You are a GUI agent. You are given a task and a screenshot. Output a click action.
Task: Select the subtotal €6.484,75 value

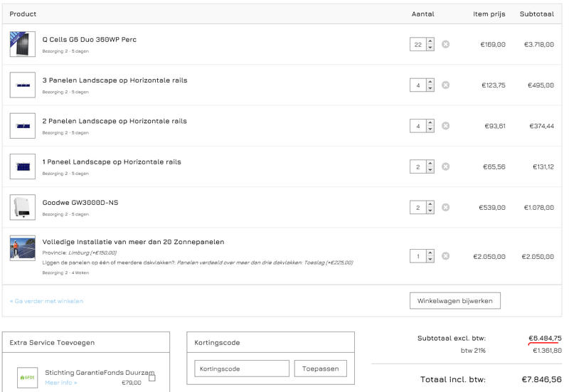(545, 338)
